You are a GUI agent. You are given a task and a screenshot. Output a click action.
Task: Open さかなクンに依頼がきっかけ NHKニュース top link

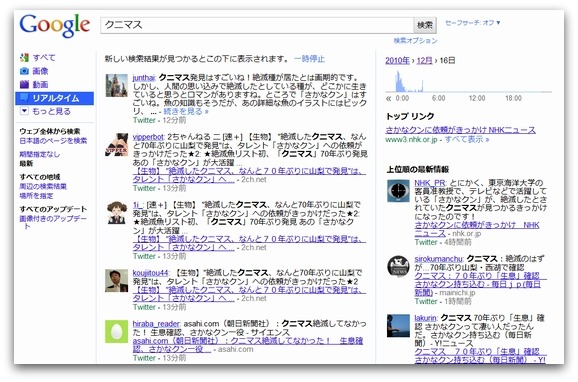click(x=460, y=130)
